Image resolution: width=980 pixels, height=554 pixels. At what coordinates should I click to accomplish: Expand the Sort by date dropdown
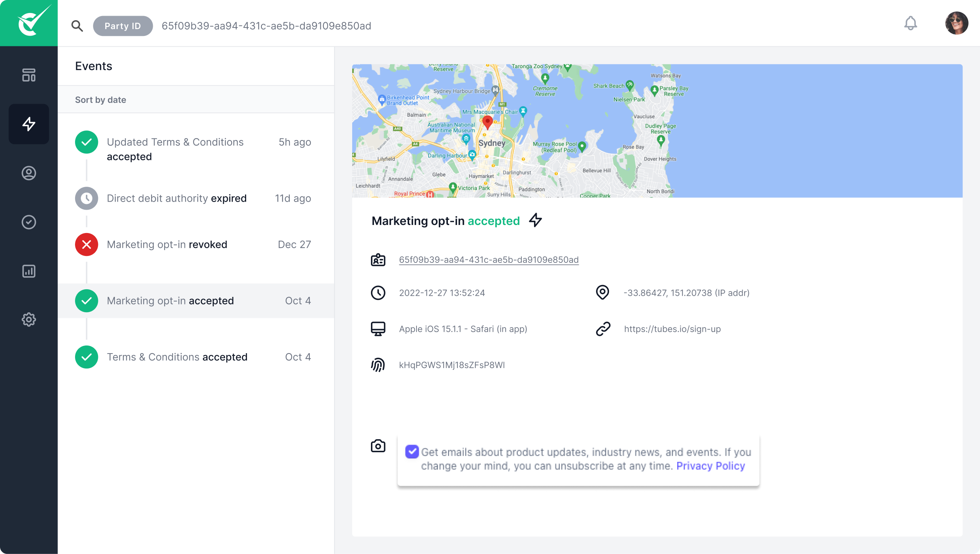[x=100, y=99]
